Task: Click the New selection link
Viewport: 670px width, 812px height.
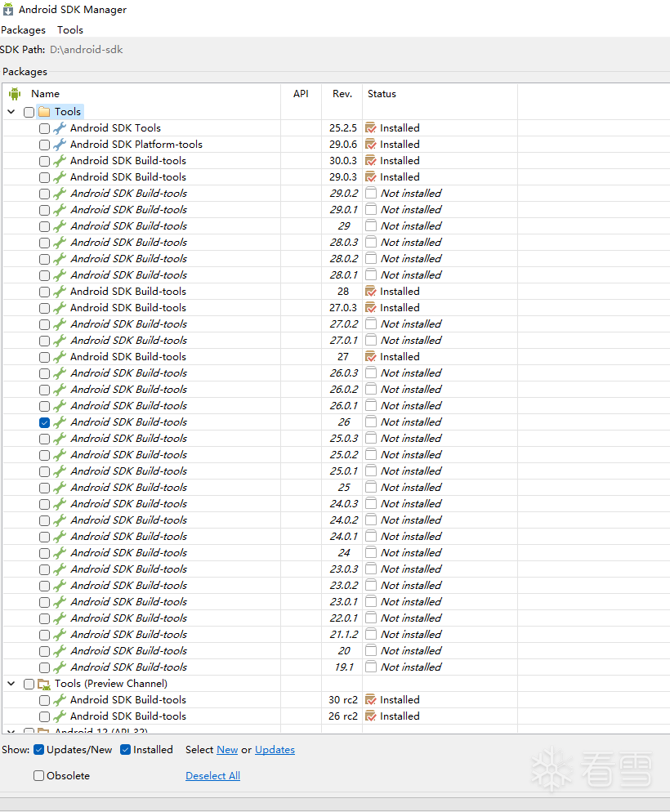Action: point(227,750)
